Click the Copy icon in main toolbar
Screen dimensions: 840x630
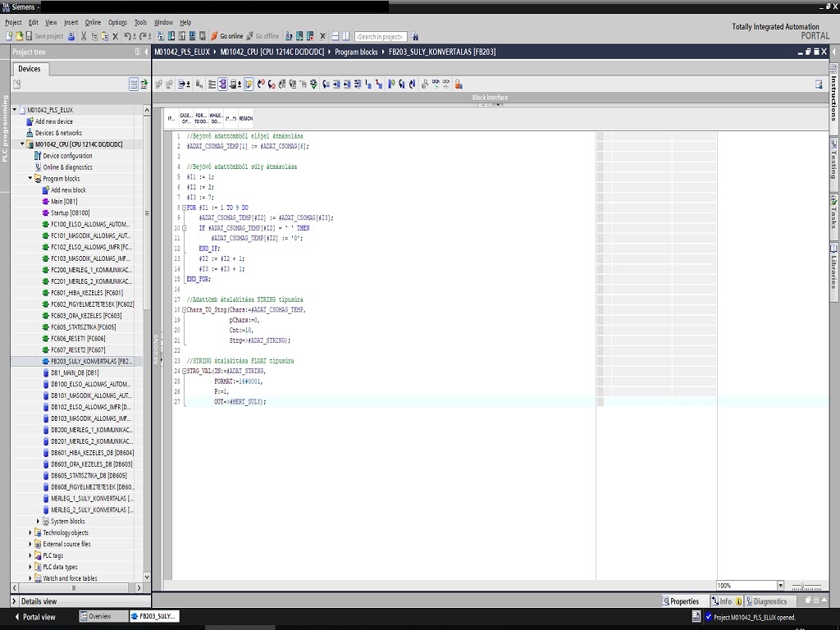point(94,36)
